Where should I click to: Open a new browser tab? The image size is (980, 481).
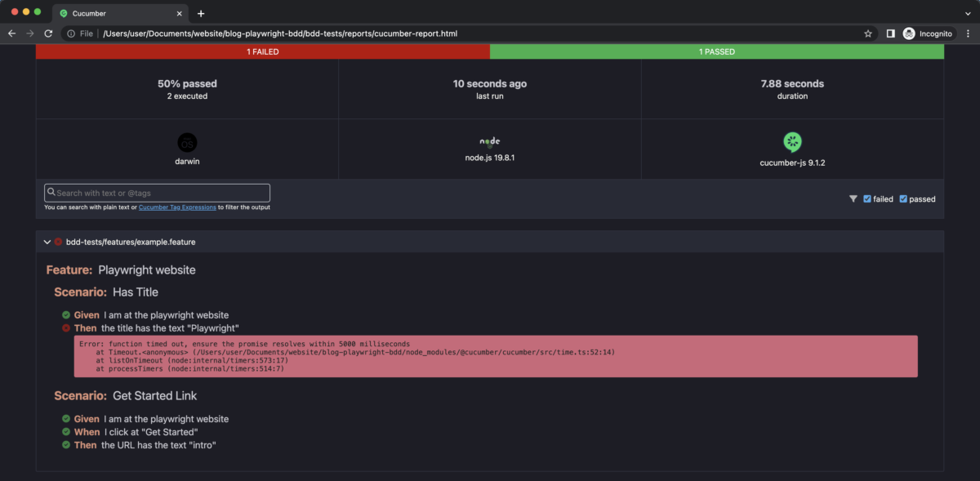coord(201,13)
